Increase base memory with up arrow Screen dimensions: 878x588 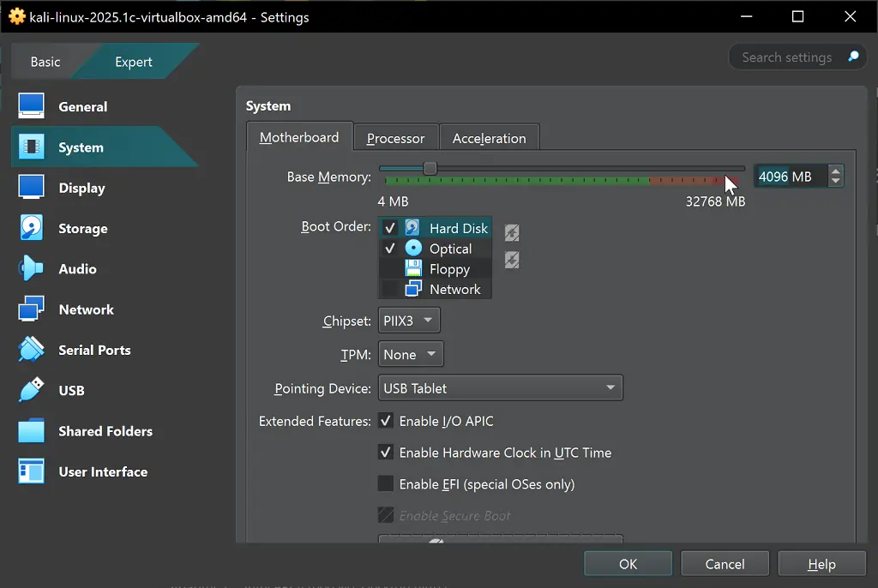(x=835, y=171)
